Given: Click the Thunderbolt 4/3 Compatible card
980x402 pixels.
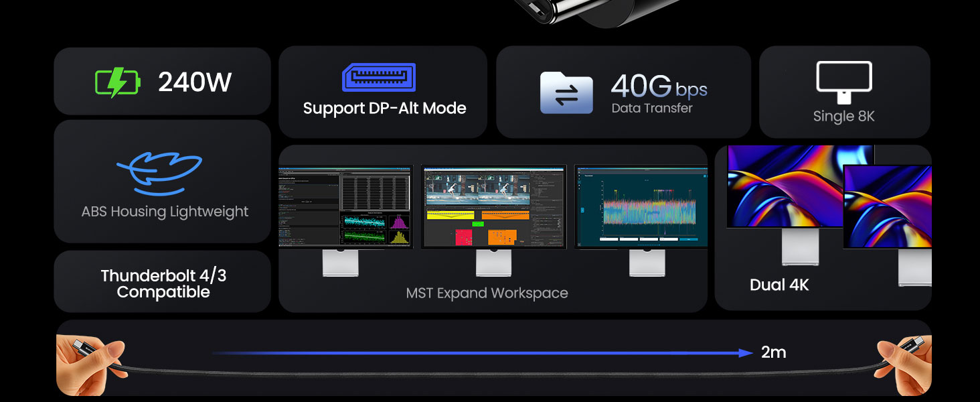Looking at the screenshot, I should point(163,283).
